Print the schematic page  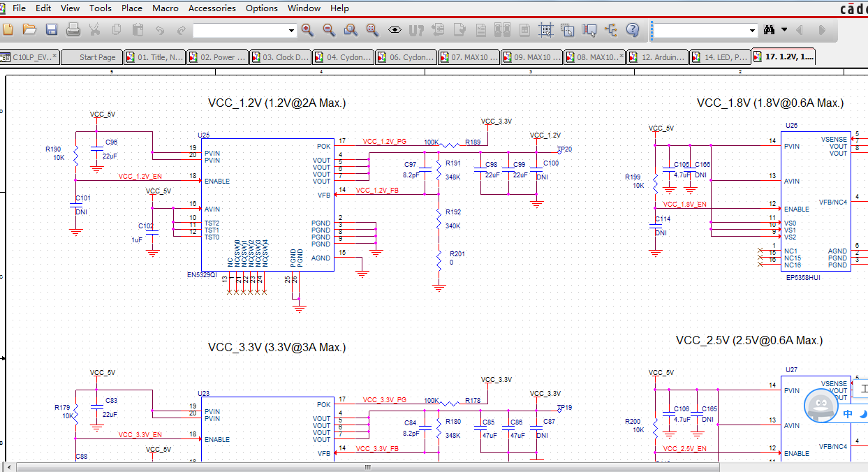tap(73, 30)
